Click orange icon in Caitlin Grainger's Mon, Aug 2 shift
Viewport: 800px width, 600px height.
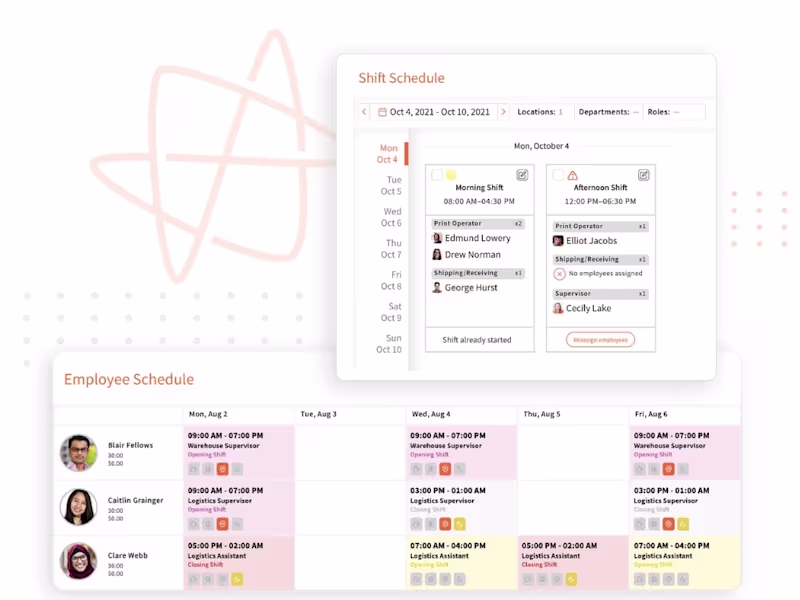pyautogui.click(x=222, y=524)
